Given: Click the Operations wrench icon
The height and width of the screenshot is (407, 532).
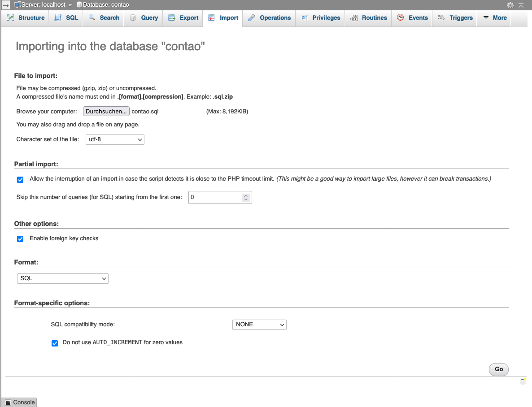Looking at the screenshot, I should (x=251, y=17).
